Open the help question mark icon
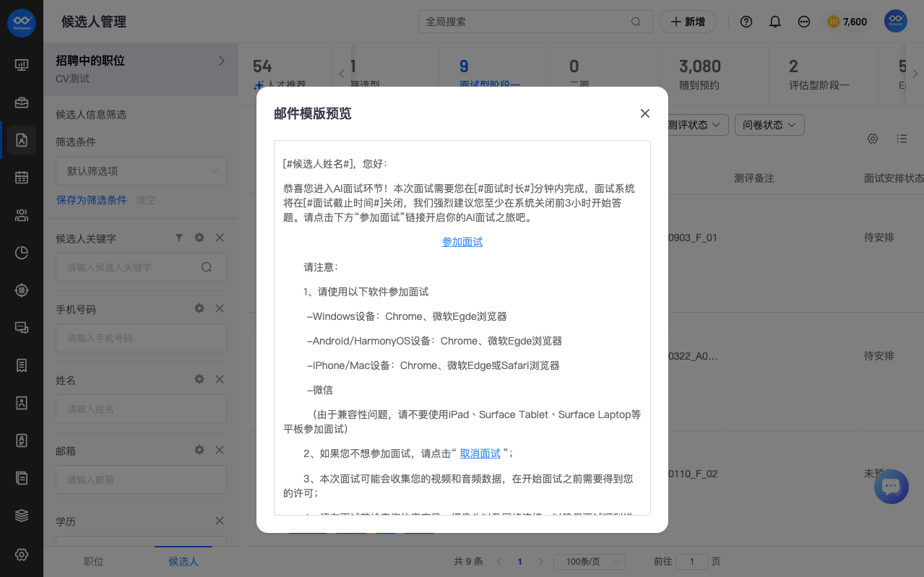 tap(746, 22)
